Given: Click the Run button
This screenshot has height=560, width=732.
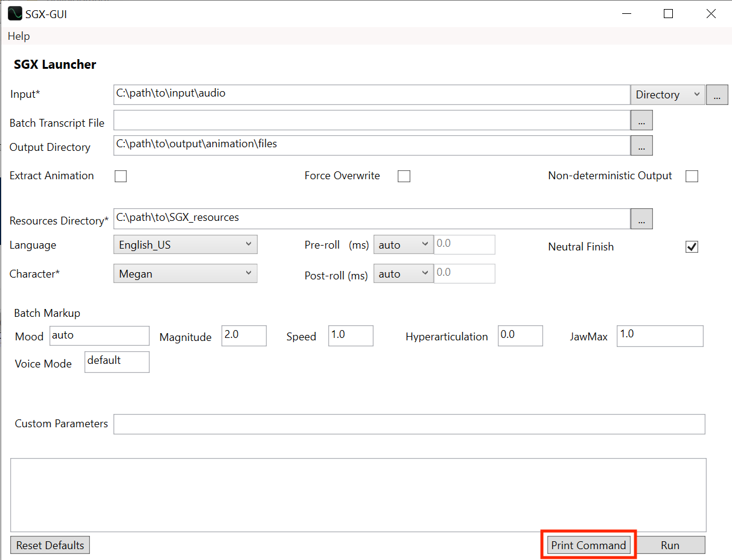Looking at the screenshot, I should (x=670, y=545).
